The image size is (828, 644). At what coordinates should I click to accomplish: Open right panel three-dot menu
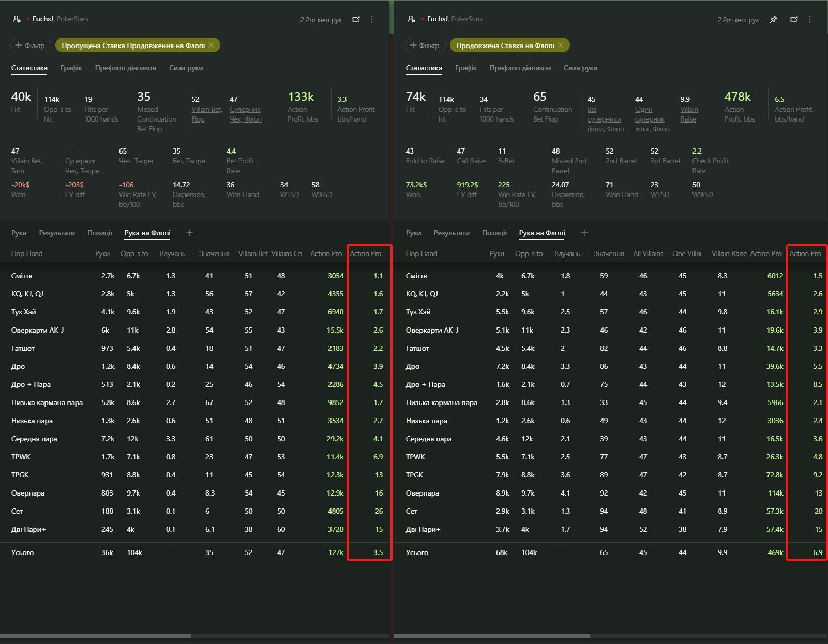click(810, 19)
